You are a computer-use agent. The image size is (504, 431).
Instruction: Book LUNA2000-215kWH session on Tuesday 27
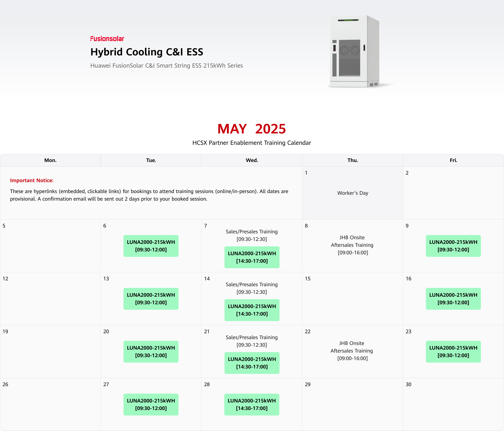[x=151, y=404]
